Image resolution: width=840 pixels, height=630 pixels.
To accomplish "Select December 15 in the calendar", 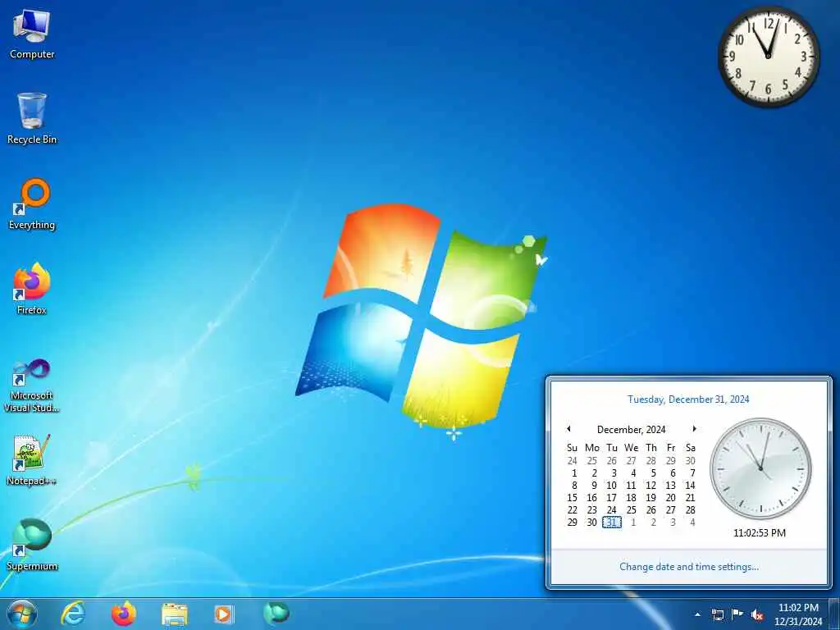I will (x=572, y=498).
